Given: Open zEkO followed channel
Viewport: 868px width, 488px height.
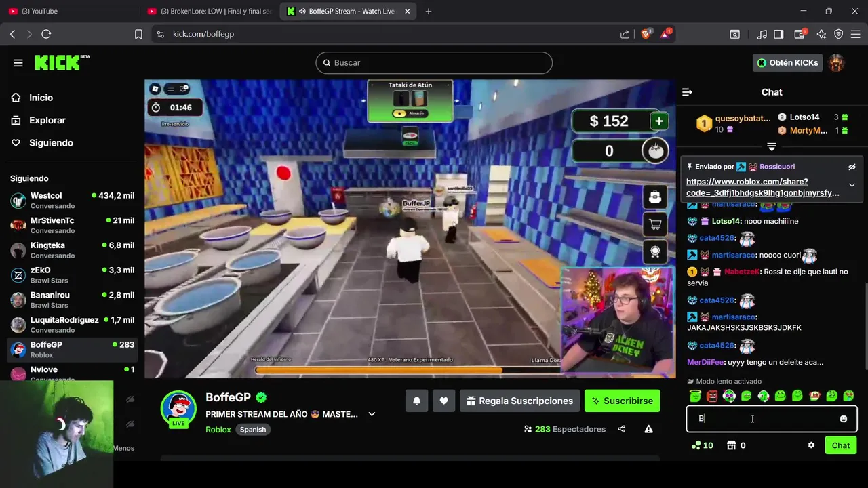Looking at the screenshot, I should click(x=72, y=274).
